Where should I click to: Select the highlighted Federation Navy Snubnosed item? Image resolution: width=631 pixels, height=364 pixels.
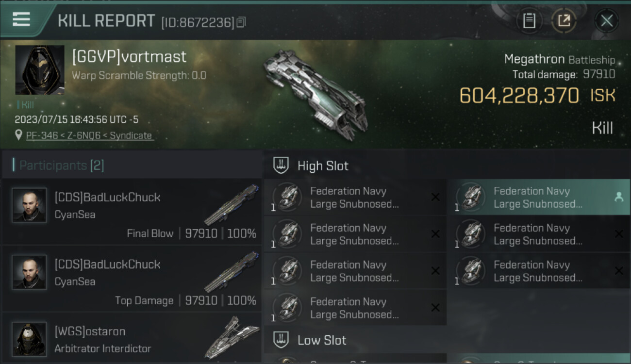542,198
